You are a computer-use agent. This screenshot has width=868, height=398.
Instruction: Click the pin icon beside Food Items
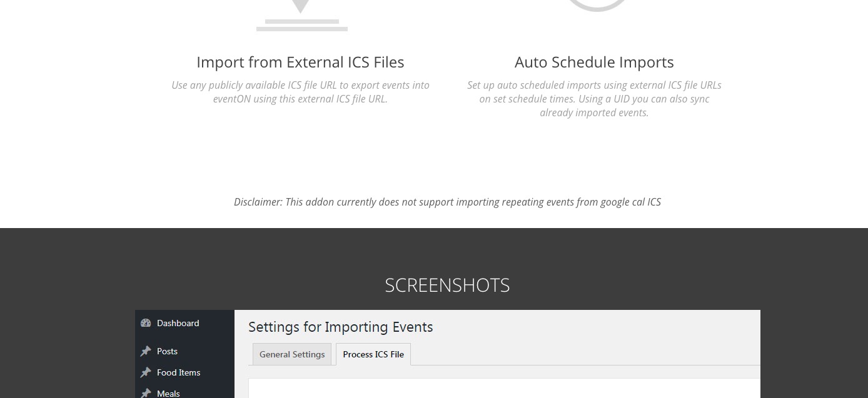coord(146,372)
